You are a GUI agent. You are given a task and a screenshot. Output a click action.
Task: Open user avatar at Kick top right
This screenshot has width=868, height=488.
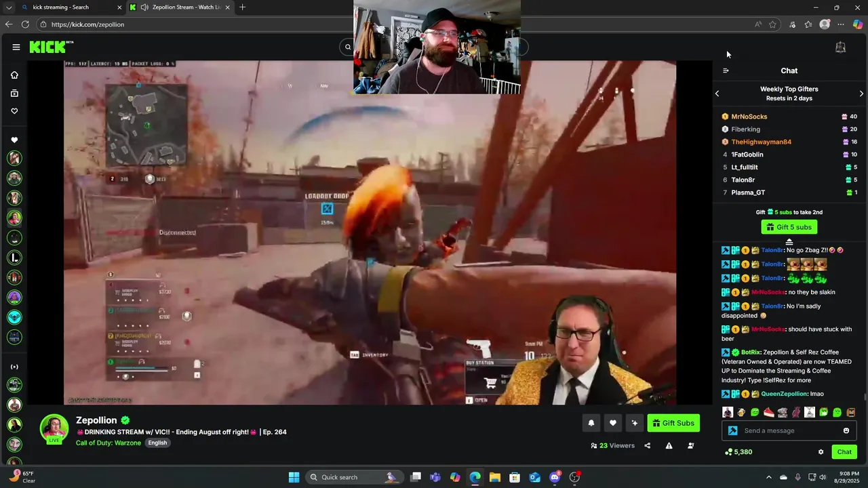click(x=840, y=47)
